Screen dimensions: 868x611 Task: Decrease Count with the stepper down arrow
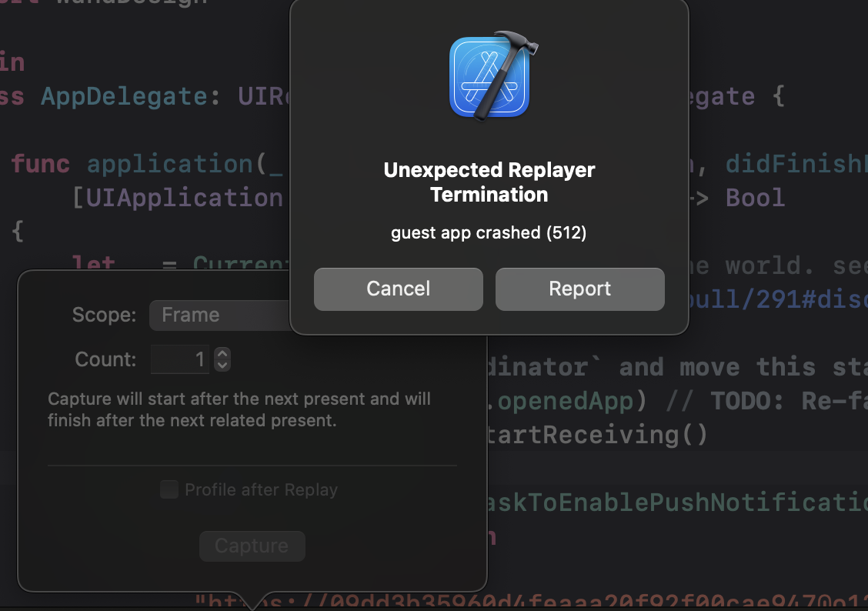[x=222, y=366]
